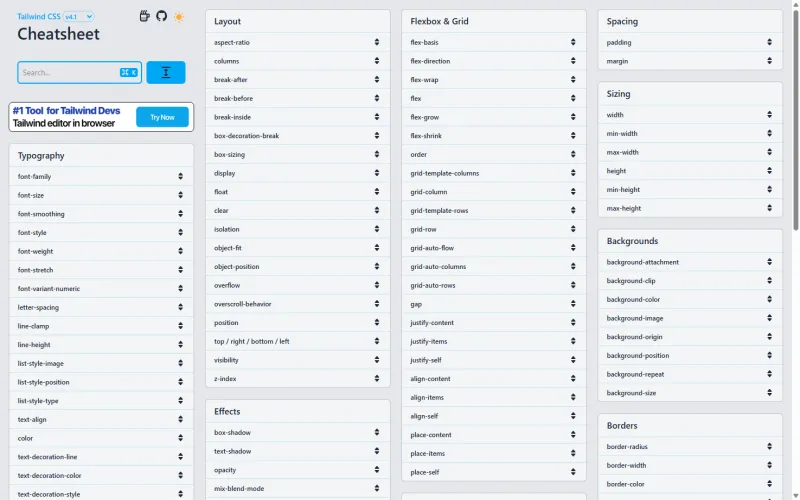Screen dimensions: 800x500
Task: Click the Cheatsheet page title
Action: (x=59, y=34)
